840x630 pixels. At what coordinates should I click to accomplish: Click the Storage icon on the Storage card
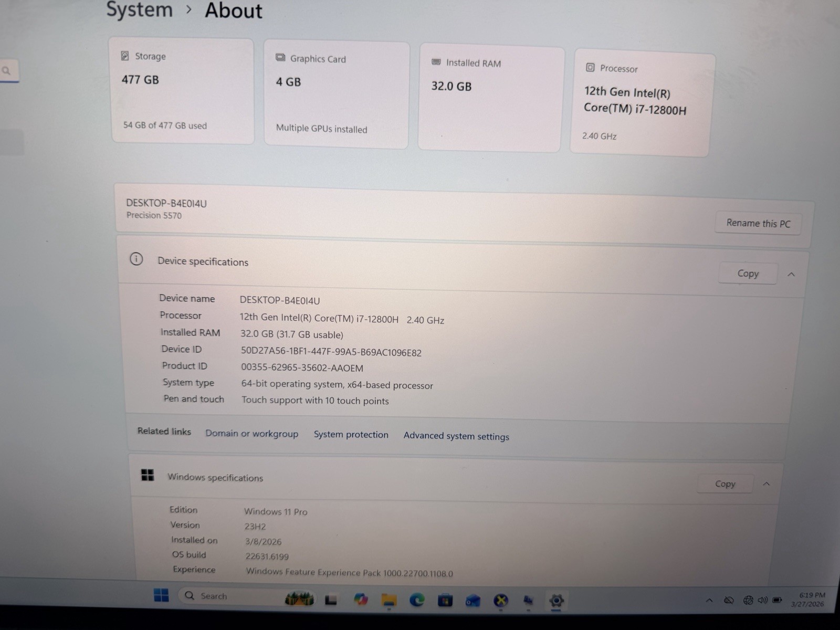point(124,55)
